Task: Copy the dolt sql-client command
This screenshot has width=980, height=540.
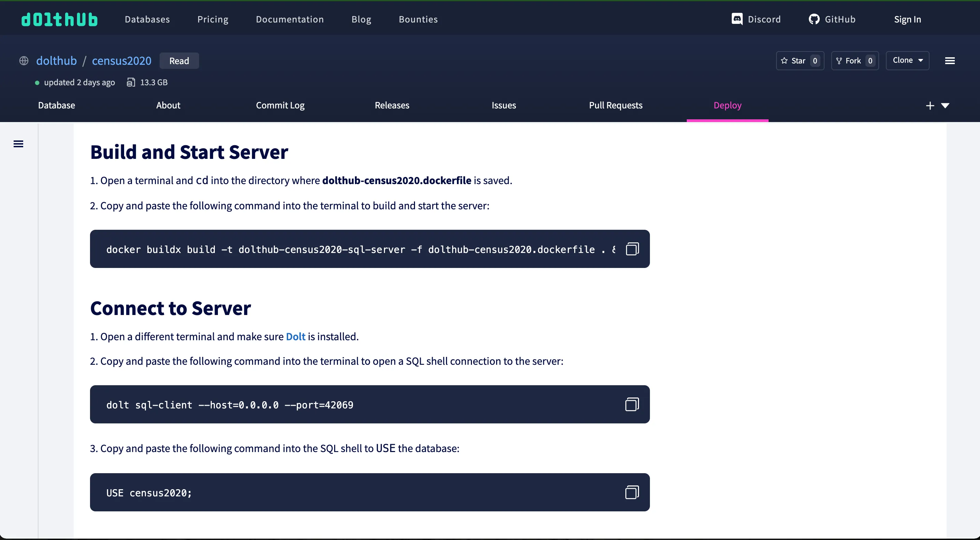Action: tap(632, 404)
